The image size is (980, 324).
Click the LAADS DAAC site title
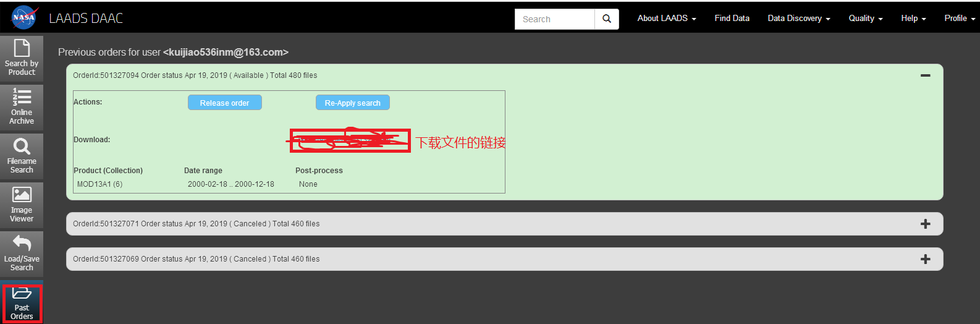coord(86,19)
